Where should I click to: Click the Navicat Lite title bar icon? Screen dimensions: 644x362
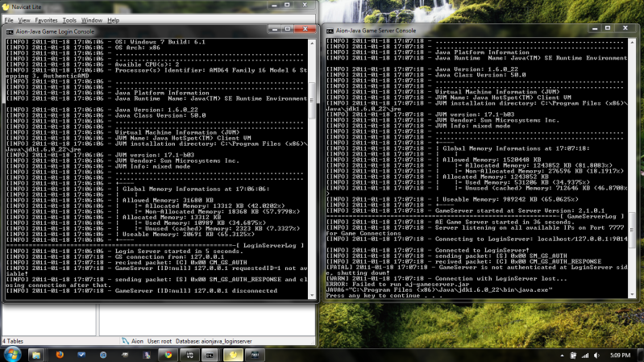pos(6,6)
